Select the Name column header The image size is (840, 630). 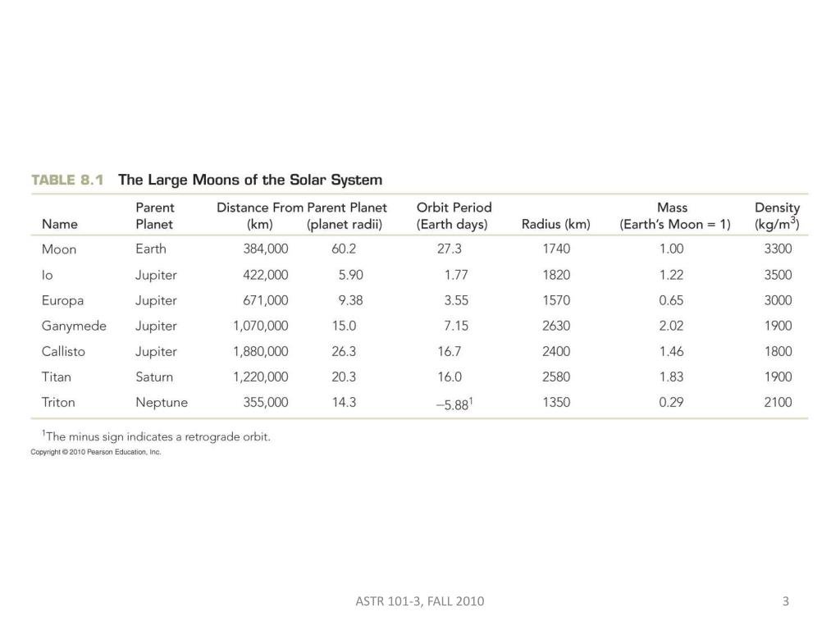tap(59, 225)
